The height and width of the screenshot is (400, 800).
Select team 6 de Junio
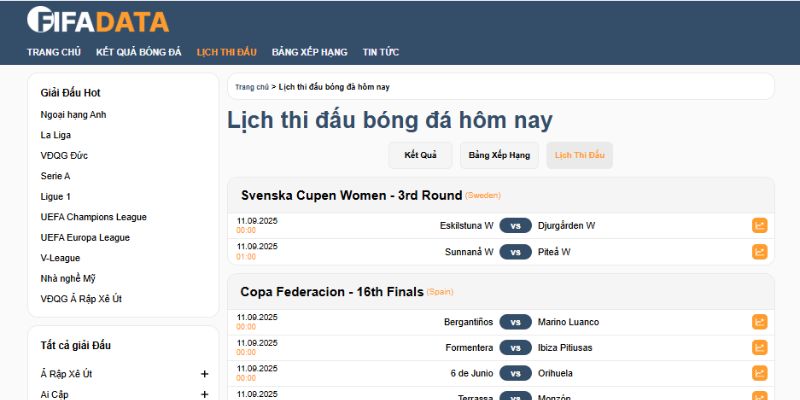tap(472, 373)
